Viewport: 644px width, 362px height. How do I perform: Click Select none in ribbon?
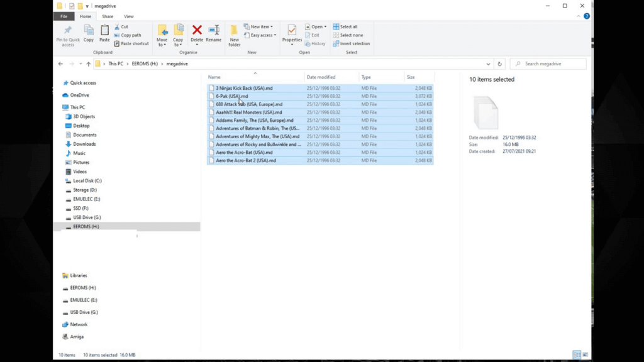coord(348,35)
